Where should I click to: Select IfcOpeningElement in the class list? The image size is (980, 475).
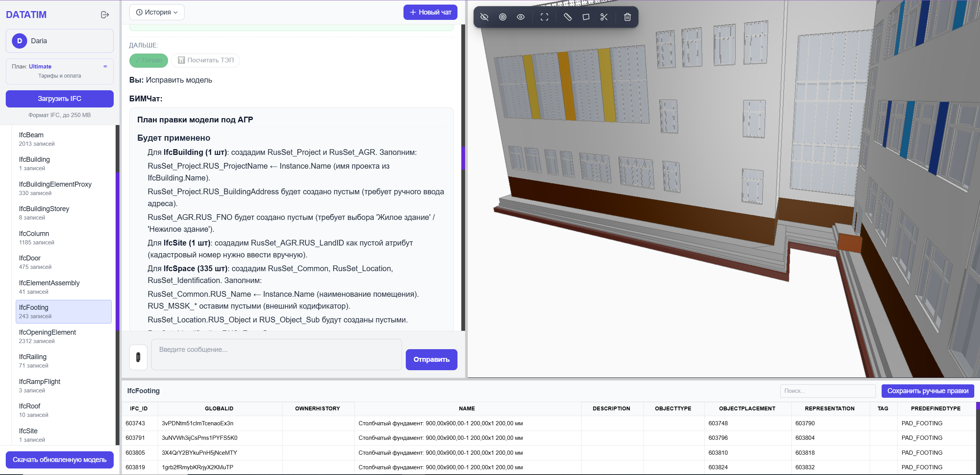click(63, 337)
